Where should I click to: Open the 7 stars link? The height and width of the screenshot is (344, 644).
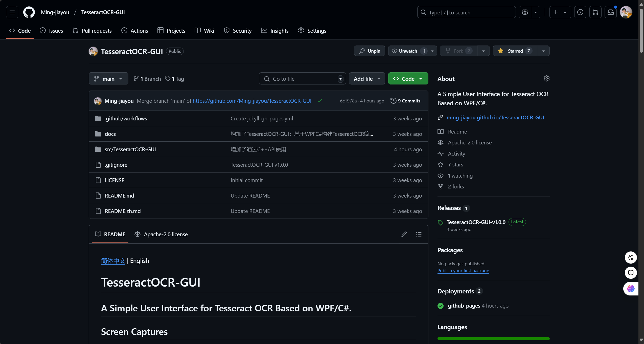pos(455,164)
